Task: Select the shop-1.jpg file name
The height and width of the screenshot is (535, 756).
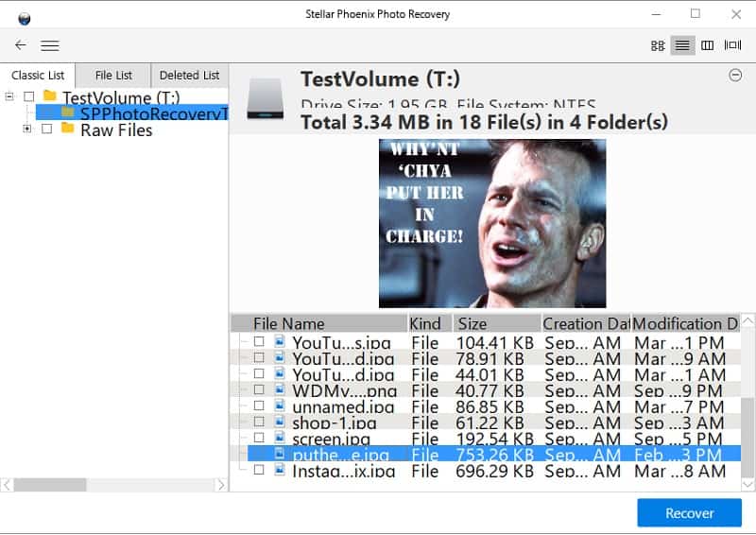Action: [x=335, y=423]
